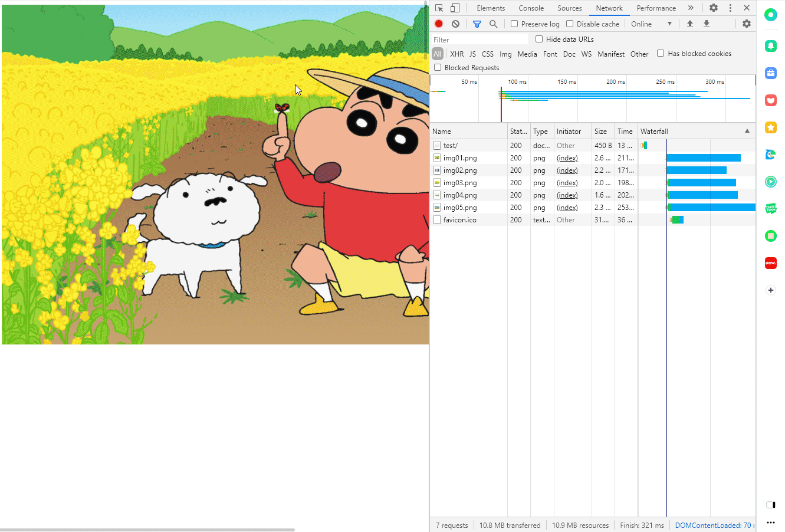Sort by the Size column header

603,131
